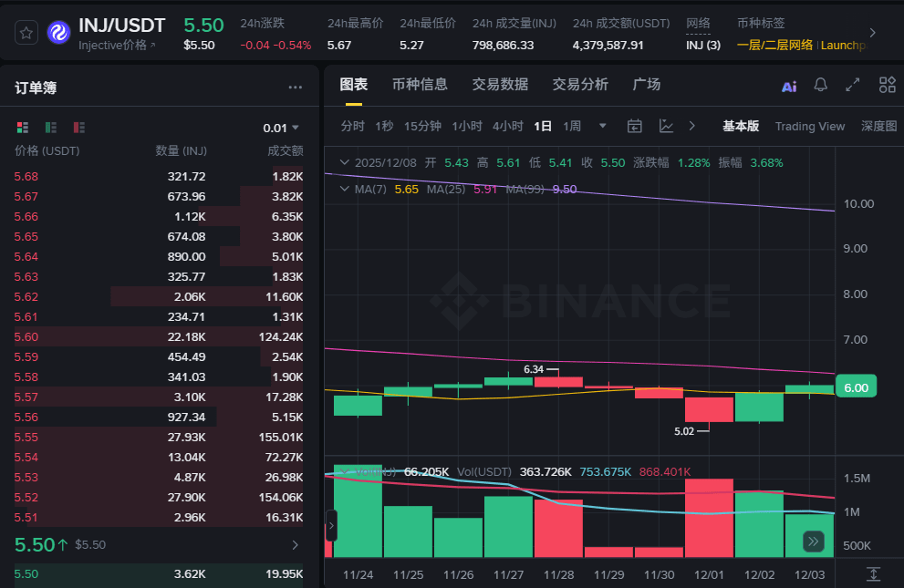The height and width of the screenshot is (588, 904).
Task: Switch chart to 基本版 mode
Action: (x=741, y=126)
